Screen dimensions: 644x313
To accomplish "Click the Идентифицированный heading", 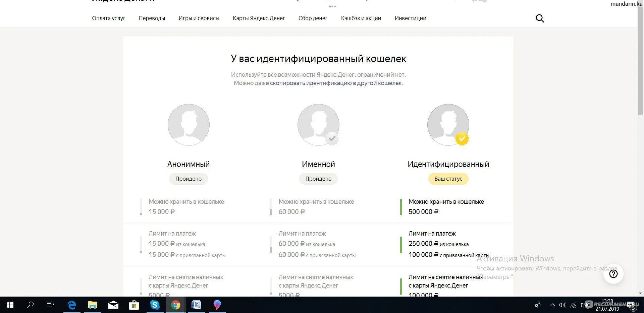I will (448, 164).
